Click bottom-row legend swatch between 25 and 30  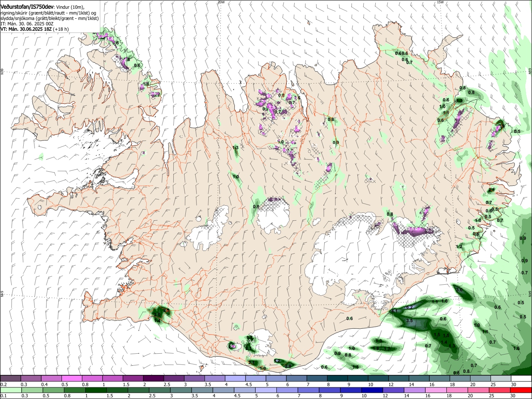coord(499,390)
